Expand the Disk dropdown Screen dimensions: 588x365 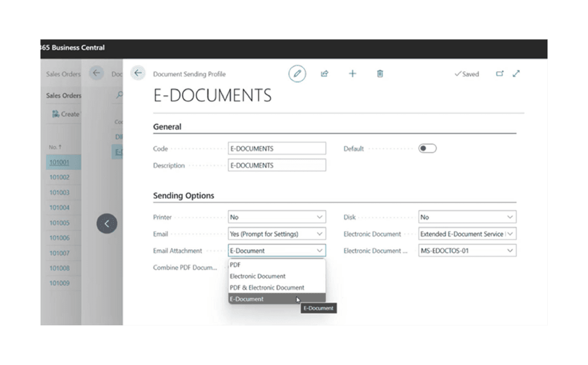467,217
